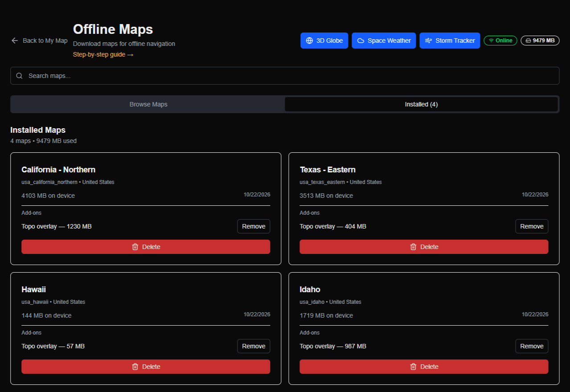Delete the Texas - Eastern map
Screen dimensions: 570x392
[424, 247]
